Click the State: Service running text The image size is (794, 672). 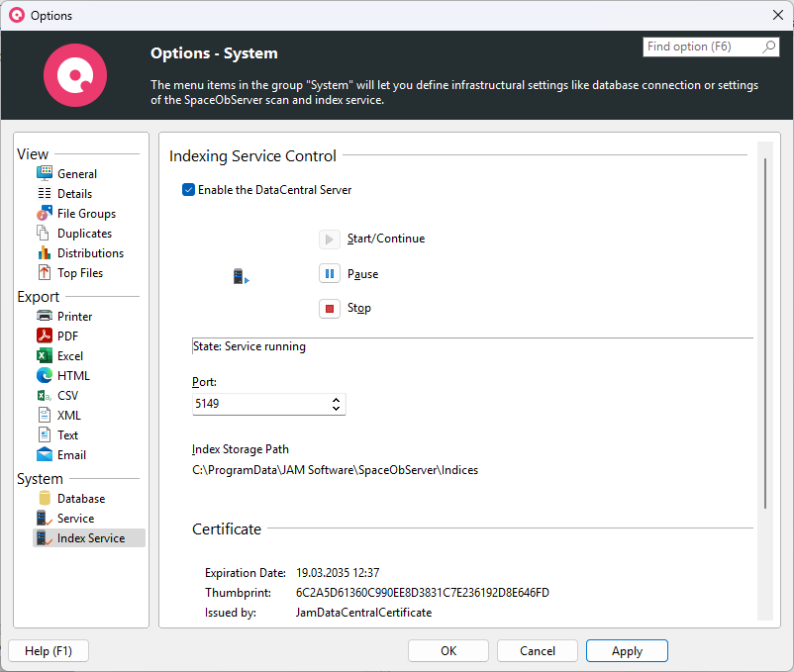[x=249, y=346]
